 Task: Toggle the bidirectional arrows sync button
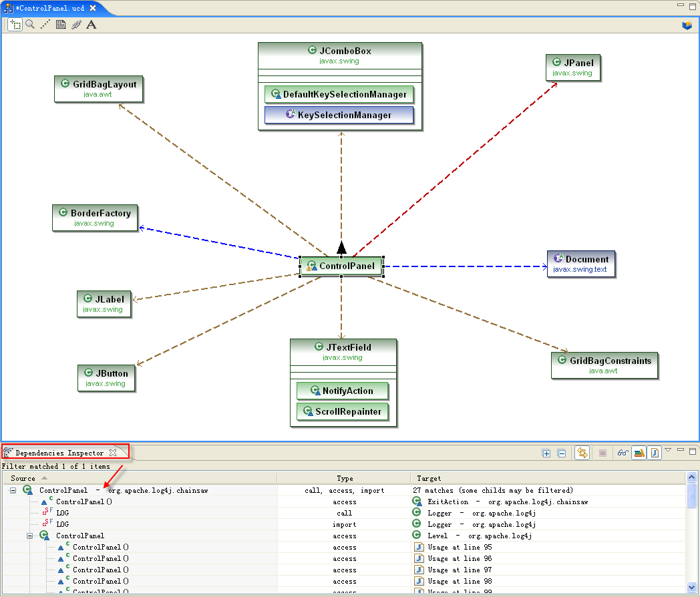pos(582,453)
